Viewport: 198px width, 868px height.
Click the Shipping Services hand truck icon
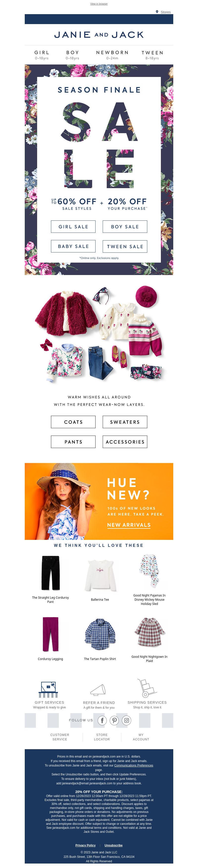(x=147, y=688)
